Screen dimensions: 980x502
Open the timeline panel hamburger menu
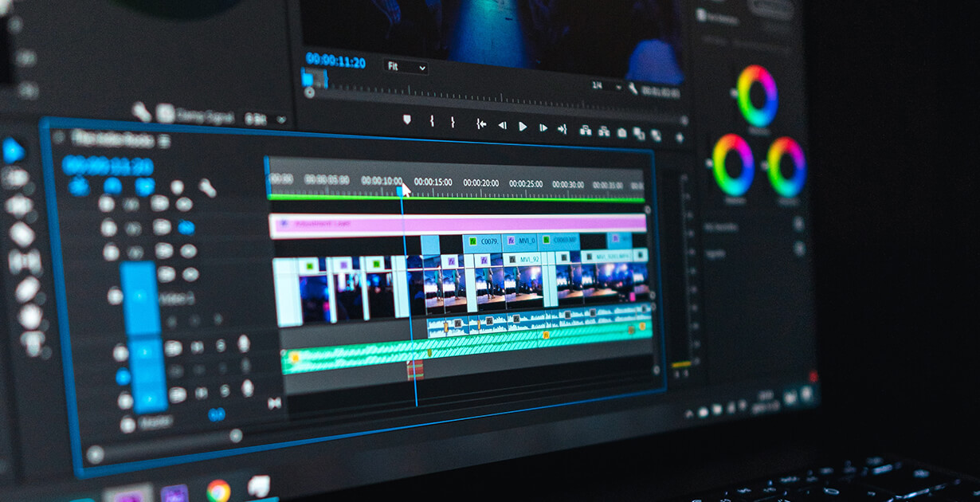[164, 140]
